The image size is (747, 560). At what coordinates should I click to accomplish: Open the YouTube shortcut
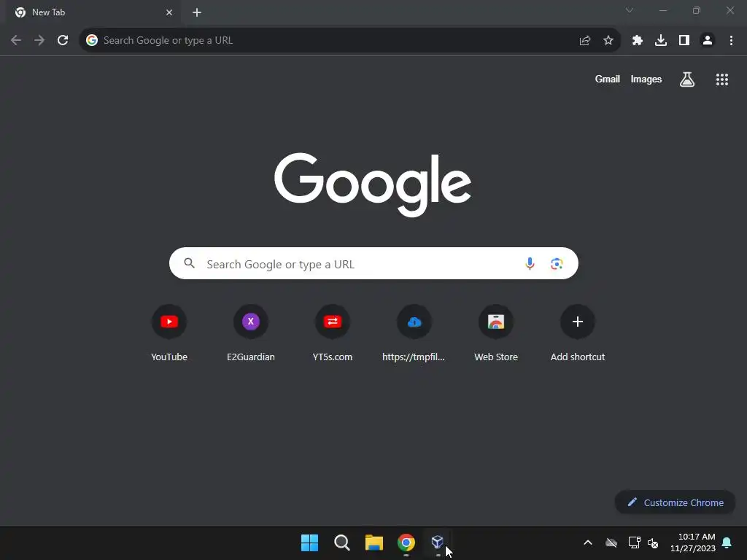coord(169,333)
